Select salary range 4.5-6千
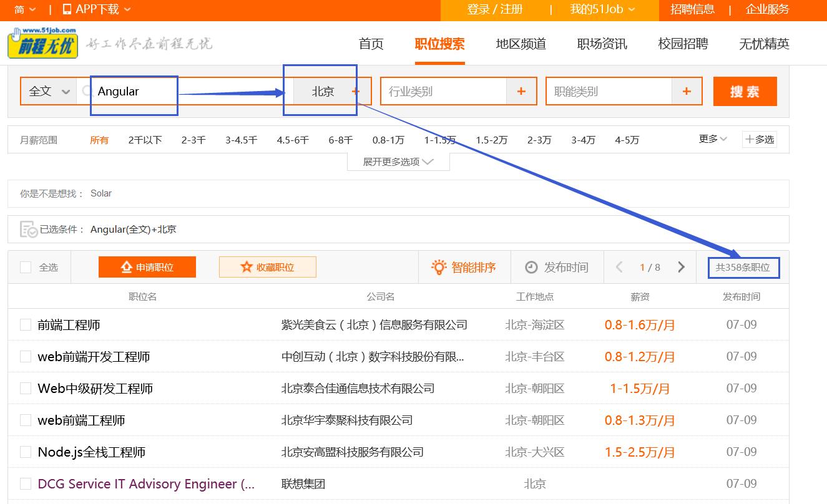The image size is (827, 504). pos(293,140)
